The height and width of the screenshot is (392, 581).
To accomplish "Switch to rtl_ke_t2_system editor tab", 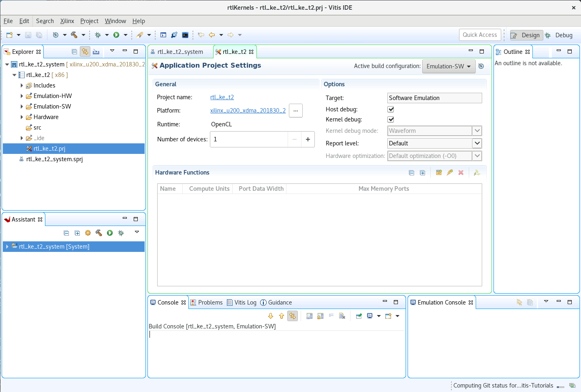I will point(180,52).
